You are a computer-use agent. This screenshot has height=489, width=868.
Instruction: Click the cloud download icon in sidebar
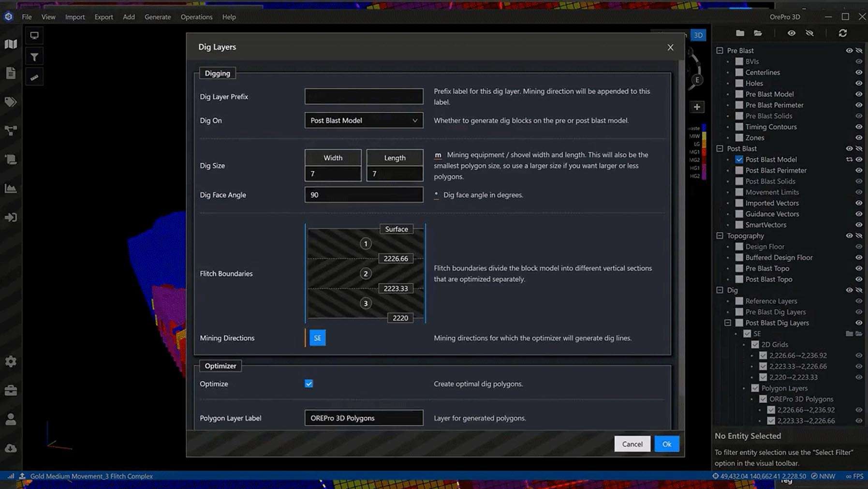tap(11, 448)
